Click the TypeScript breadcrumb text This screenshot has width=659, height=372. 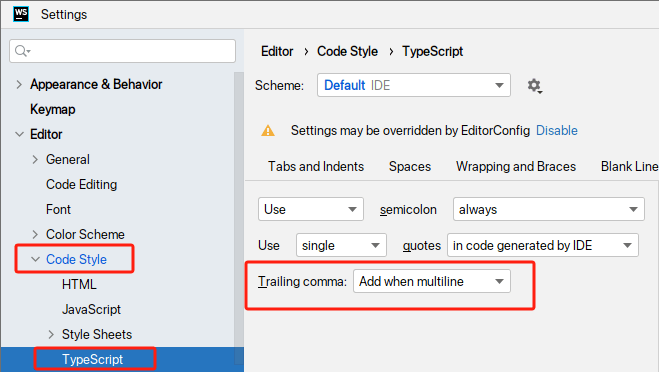click(x=432, y=51)
